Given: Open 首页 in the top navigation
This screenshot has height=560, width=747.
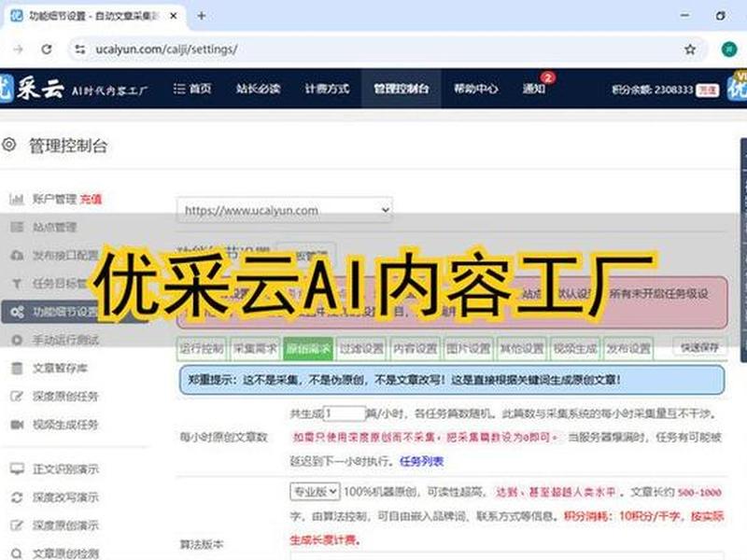Looking at the screenshot, I should [192, 89].
